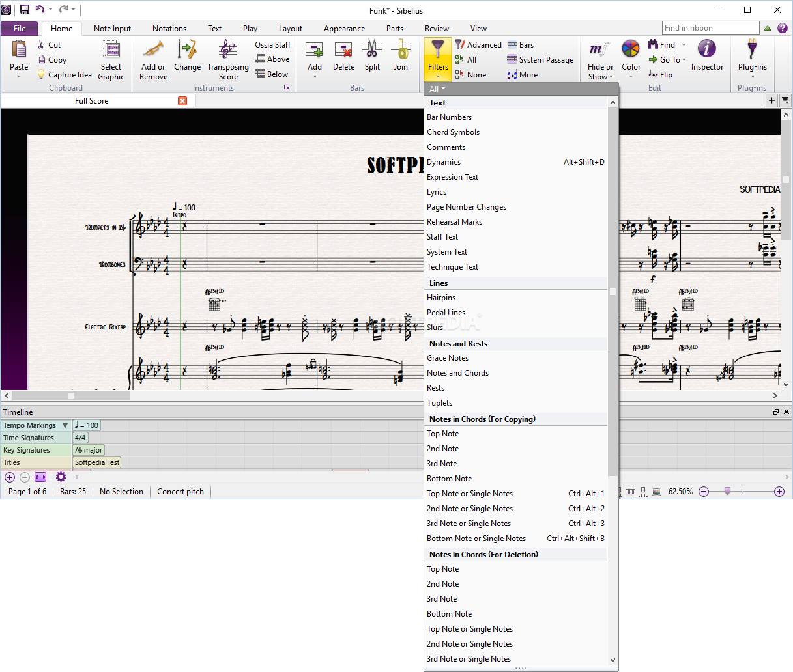This screenshot has height=672, width=793.
Task: Open the All filter category dropdown
Action: (437, 89)
